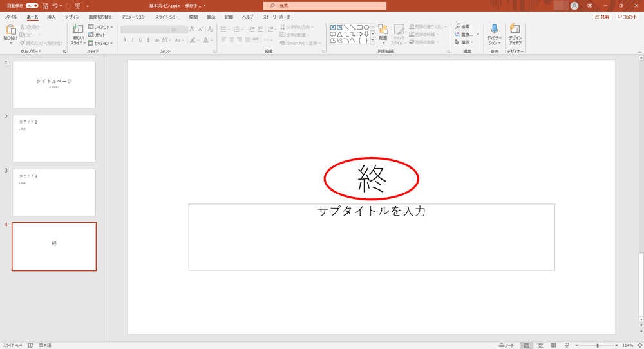Open the レイアウト dropdown
Viewport: 644px width, 349px height.
(x=100, y=27)
